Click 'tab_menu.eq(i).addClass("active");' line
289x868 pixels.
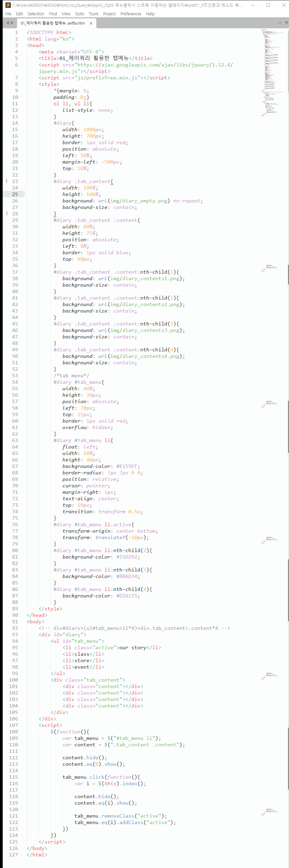click(125, 822)
